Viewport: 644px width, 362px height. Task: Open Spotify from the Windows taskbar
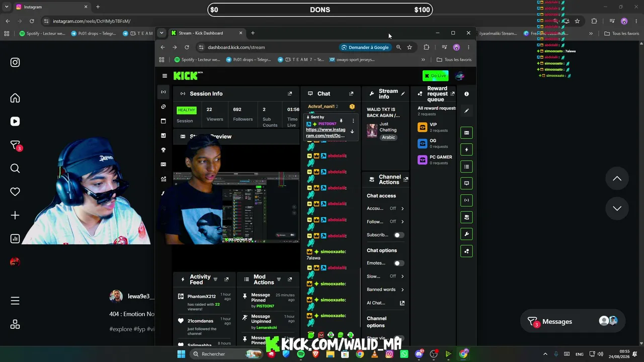[301, 354]
